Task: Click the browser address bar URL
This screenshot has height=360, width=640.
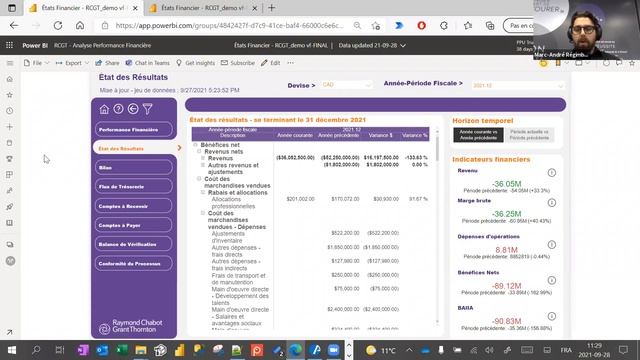Action: [x=229, y=26]
